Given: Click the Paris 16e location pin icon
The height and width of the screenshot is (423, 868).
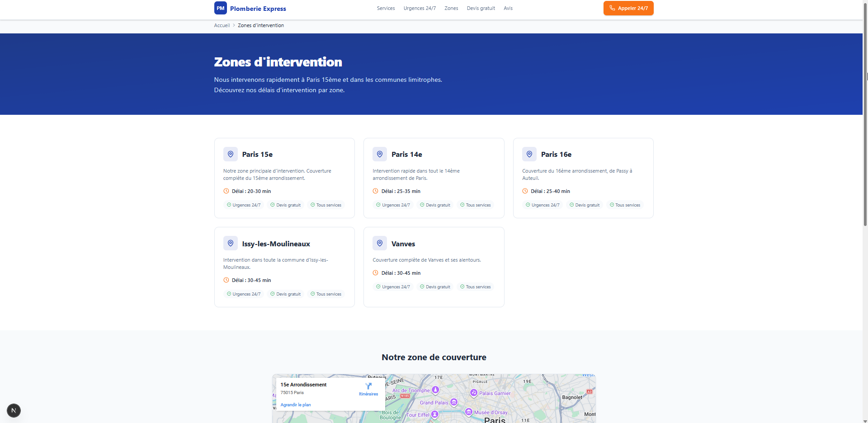Looking at the screenshot, I should [529, 154].
